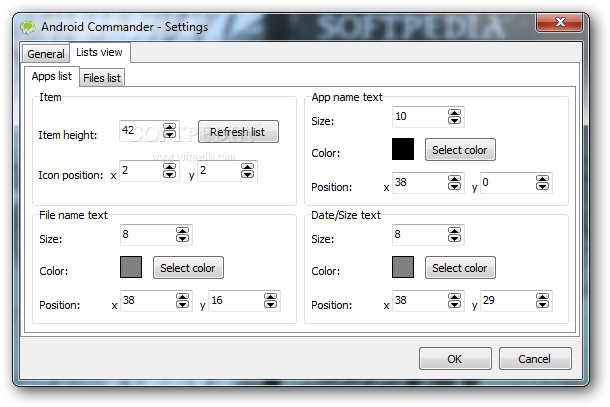Increase File name position x value
This screenshot has width=610, height=407.
click(x=182, y=296)
